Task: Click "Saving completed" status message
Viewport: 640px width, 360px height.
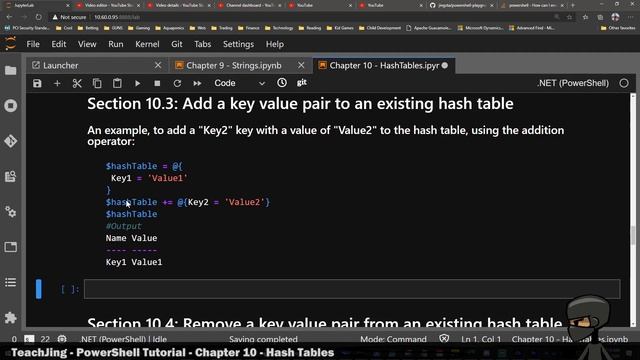Action: tap(263, 339)
